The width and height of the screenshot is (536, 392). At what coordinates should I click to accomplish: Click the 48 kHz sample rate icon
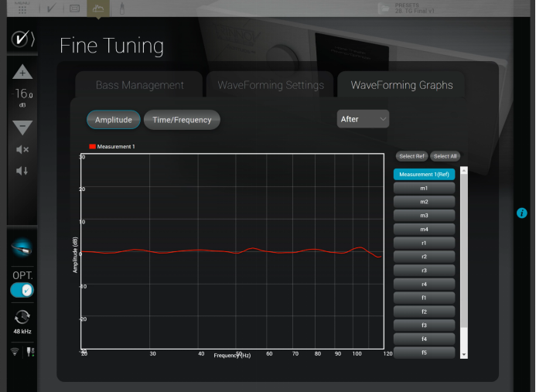coord(22,317)
